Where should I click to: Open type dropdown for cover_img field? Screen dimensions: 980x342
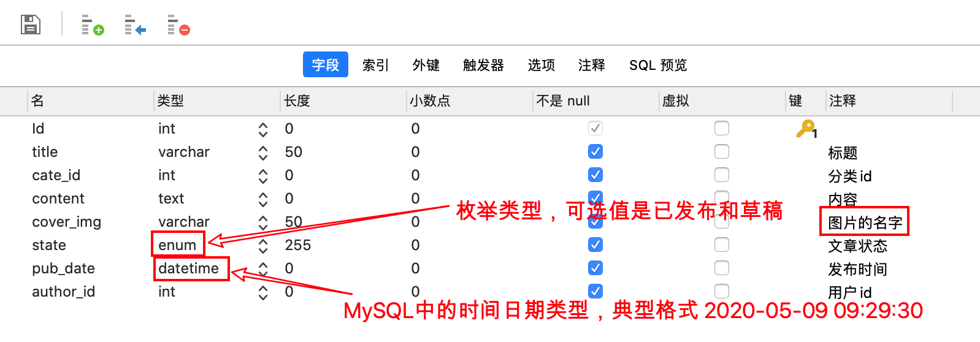[x=263, y=222]
